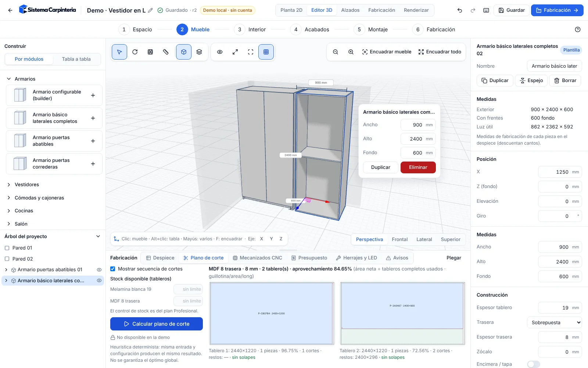The width and height of the screenshot is (588, 368).
Task: Click the fullscreen frame icon
Action: pyautogui.click(x=251, y=52)
